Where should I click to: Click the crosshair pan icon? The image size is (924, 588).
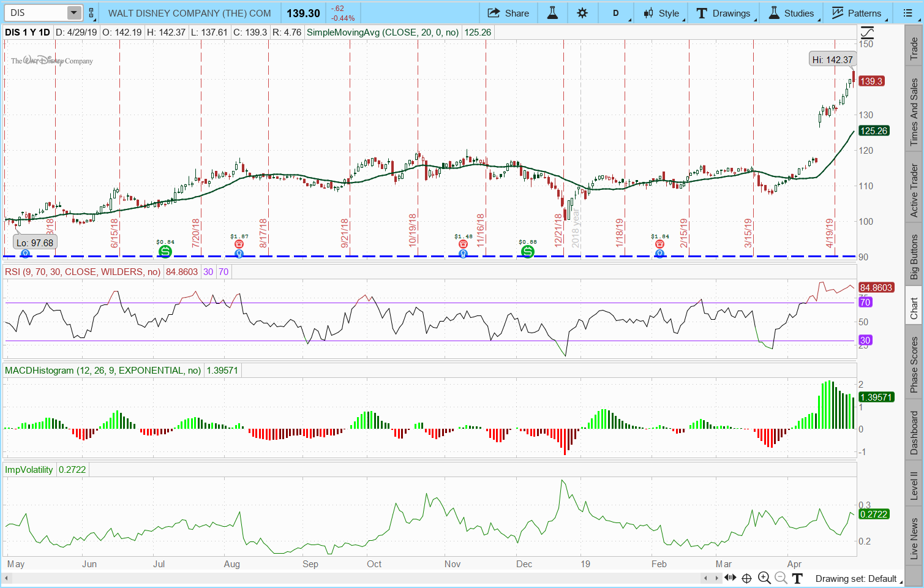746,578
